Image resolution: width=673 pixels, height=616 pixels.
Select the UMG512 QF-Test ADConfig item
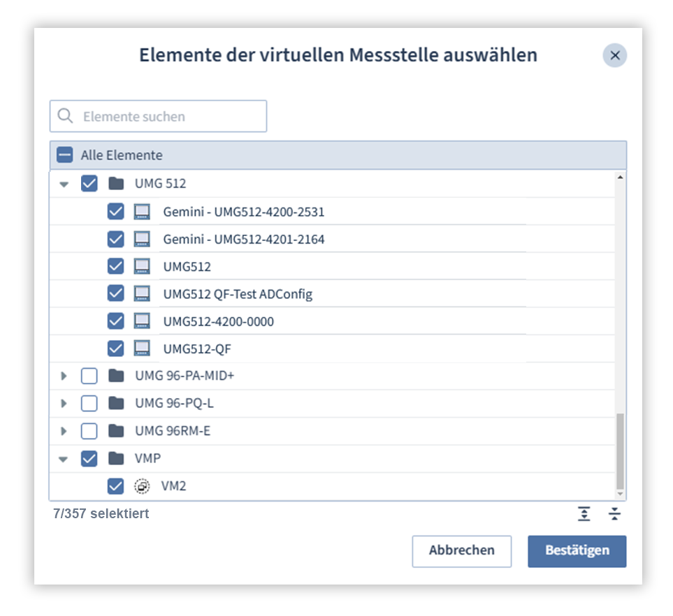tap(238, 294)
